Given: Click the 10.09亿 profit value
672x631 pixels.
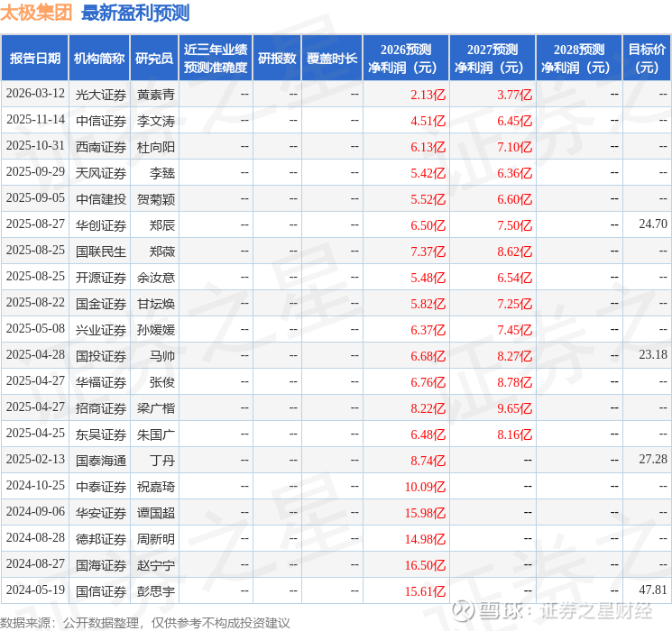Looking at the screenshot, I should 425,487.
